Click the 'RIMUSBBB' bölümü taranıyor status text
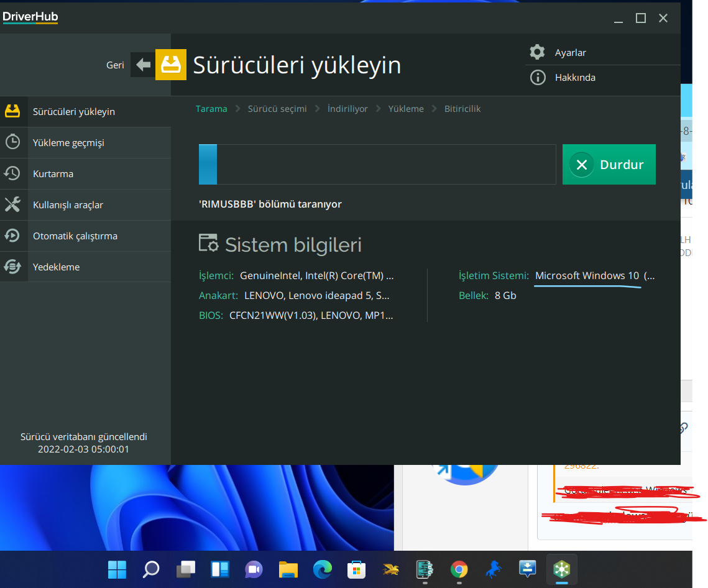The height and width of the screenshot is (588, 708). point(270,204)
